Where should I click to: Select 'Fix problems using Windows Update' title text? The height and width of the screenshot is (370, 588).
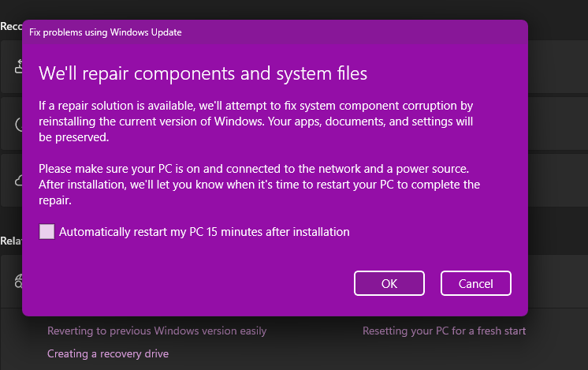[x=106, y=32]
